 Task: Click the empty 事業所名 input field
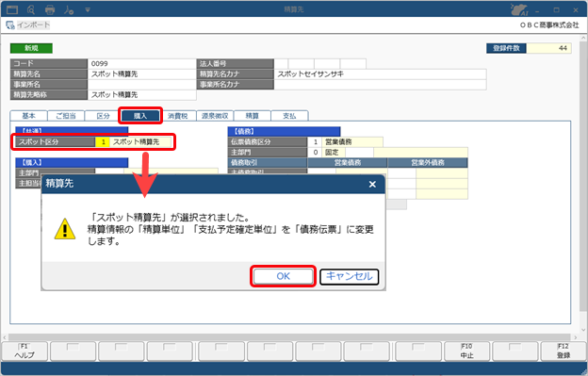click(141, 85)
